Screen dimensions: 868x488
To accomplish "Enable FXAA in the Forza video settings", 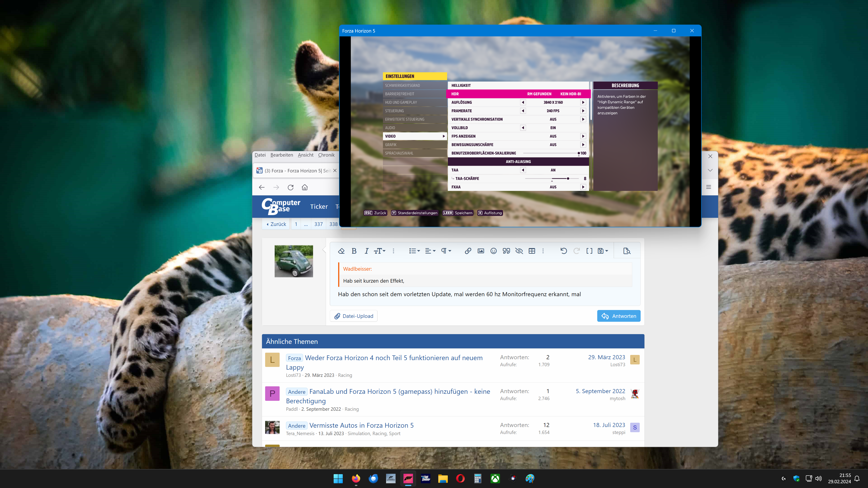I will pos(583,187).
